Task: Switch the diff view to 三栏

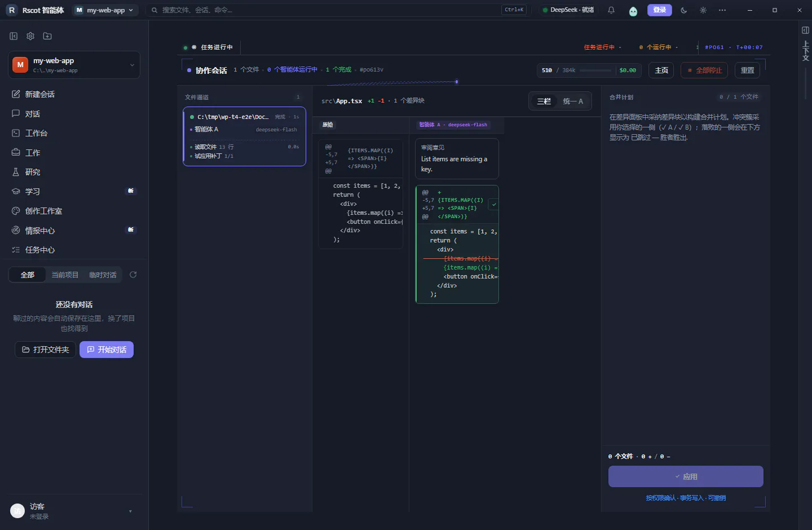Action: pos(544,101)
